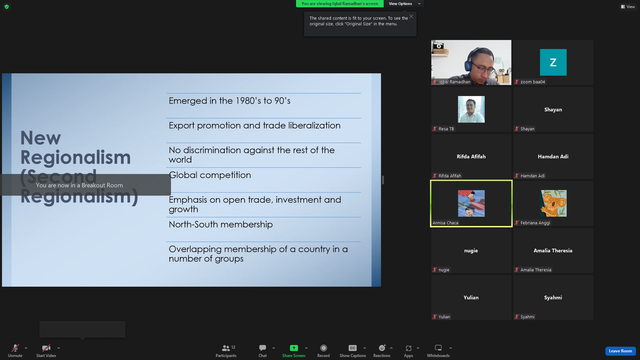Viewport: 640px width, 360px height.
Task: Expand reactions options arrow beside Reactions
Action: pyautogui.click(x=391, y=348)
